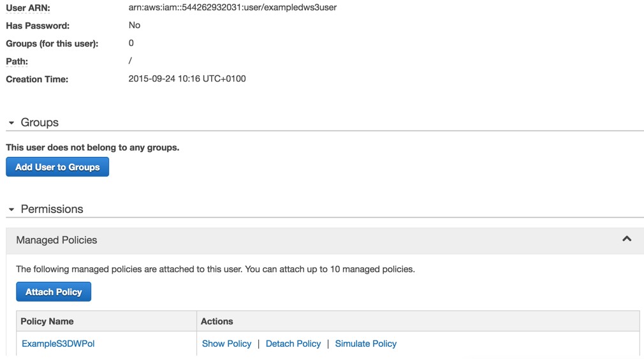Collapse Managed Policies with the chevron icon
The width and height of the screenshot is (644, 359).
(x=627, y=238)
